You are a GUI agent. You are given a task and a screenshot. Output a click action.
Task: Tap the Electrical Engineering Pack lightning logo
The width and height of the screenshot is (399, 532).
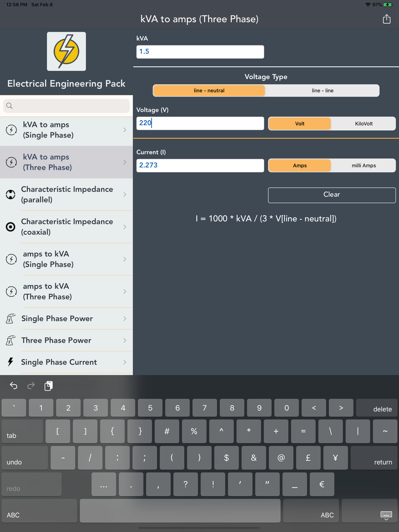66,51
